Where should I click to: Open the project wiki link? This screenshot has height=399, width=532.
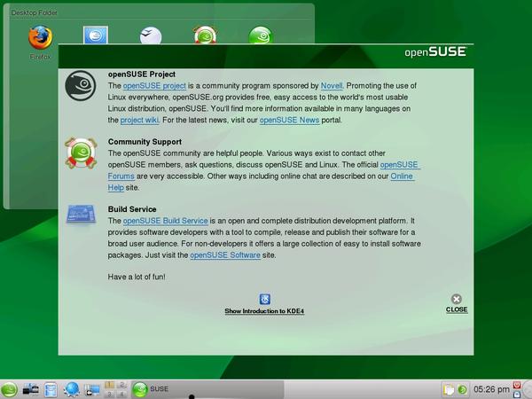tap(139, 120)
